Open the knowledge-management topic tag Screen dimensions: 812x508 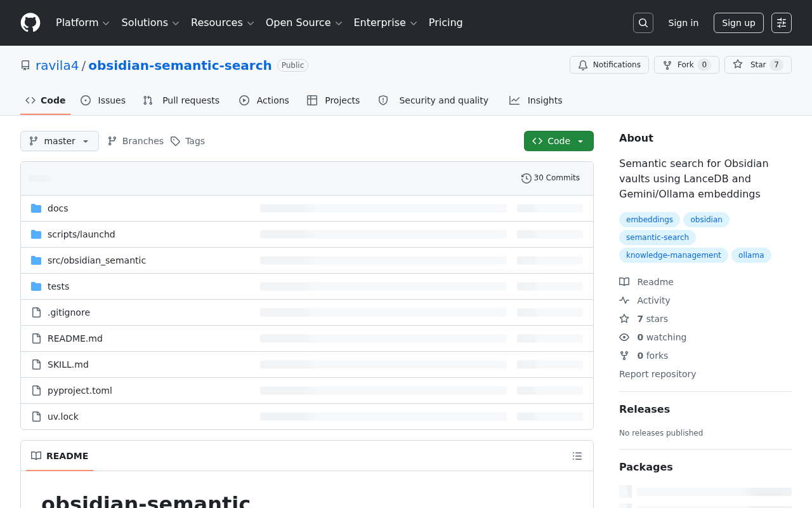(x=674, y=255)
